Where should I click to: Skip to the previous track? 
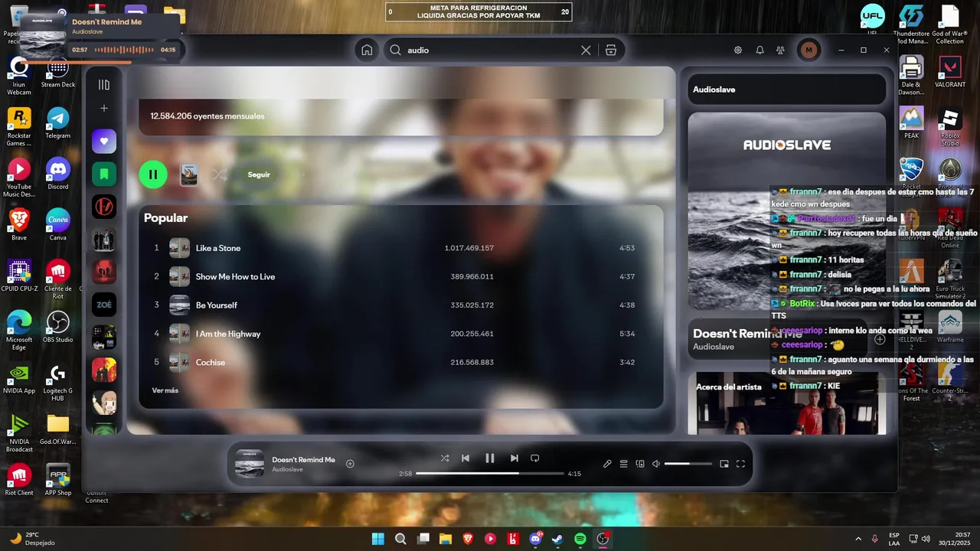tap(465, 458)
